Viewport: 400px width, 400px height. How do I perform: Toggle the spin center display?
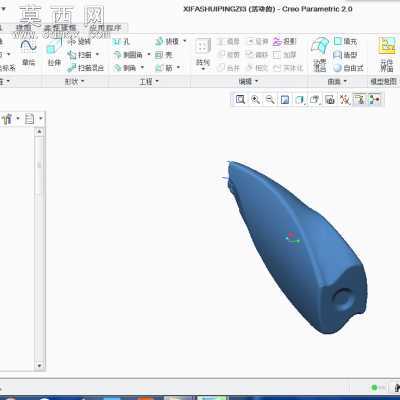coord(374,99)
